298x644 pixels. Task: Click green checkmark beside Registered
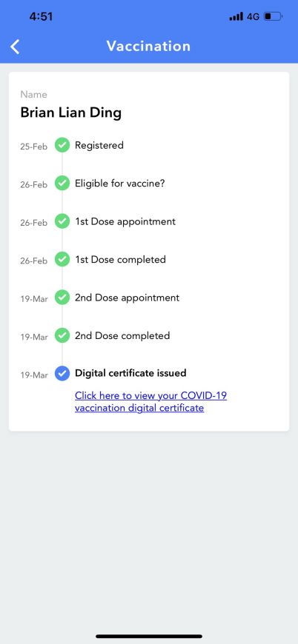62,145
